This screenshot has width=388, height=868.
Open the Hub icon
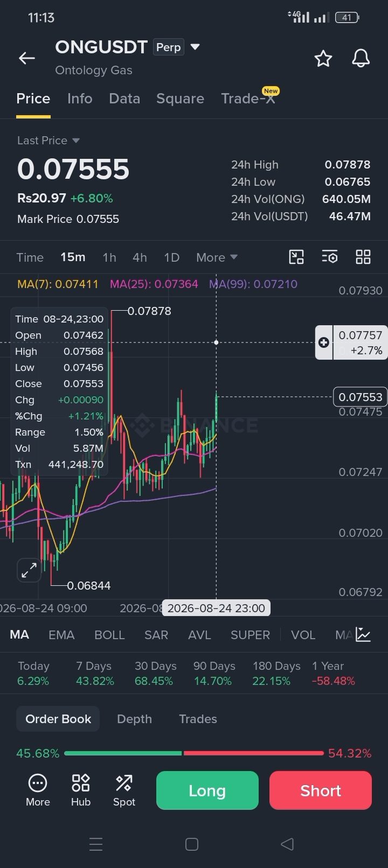[81, 790]
